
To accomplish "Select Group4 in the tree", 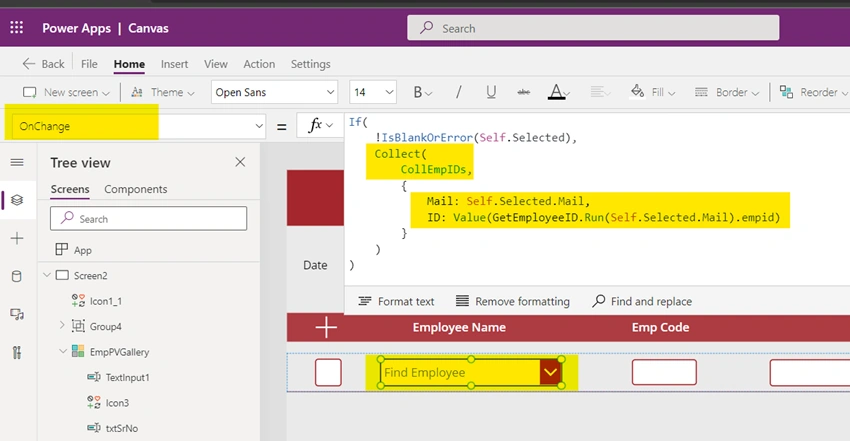I will click(x=106, y=327).
